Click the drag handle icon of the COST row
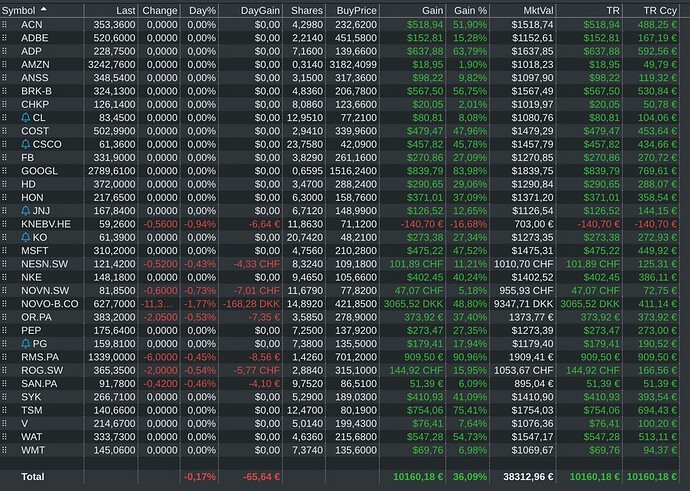This screenshot has height=491, width=690. 4,131
